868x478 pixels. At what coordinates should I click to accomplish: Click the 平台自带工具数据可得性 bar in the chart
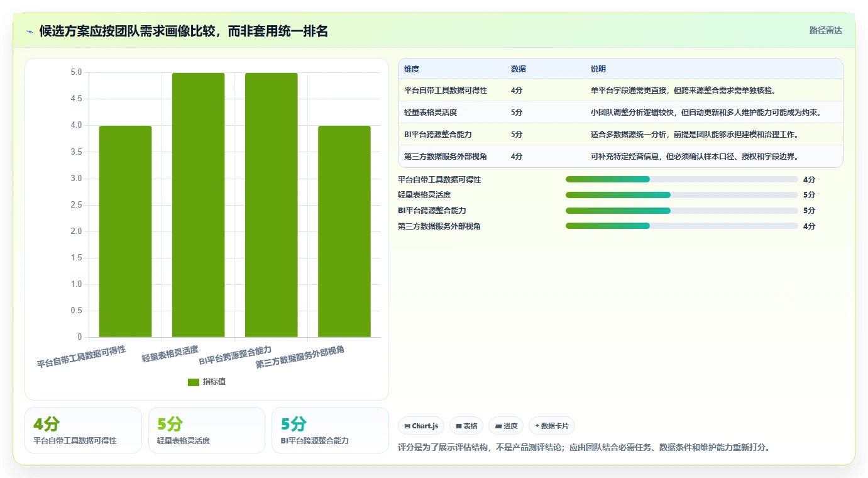coord(126,231)
